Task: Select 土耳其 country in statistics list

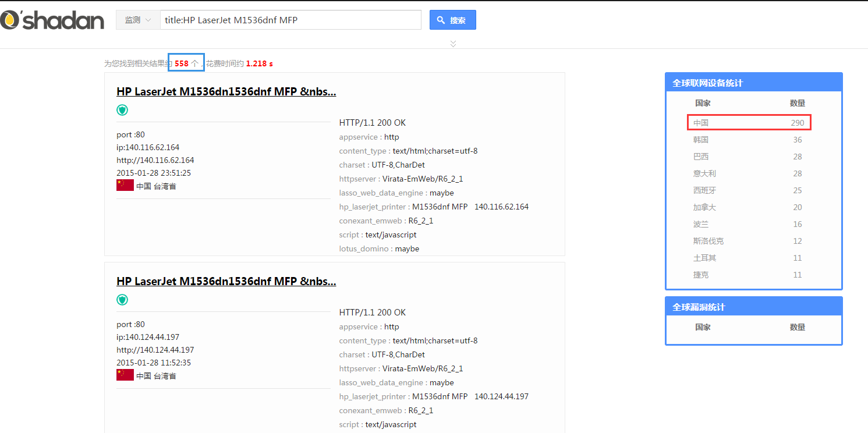Action: point(704,258)
